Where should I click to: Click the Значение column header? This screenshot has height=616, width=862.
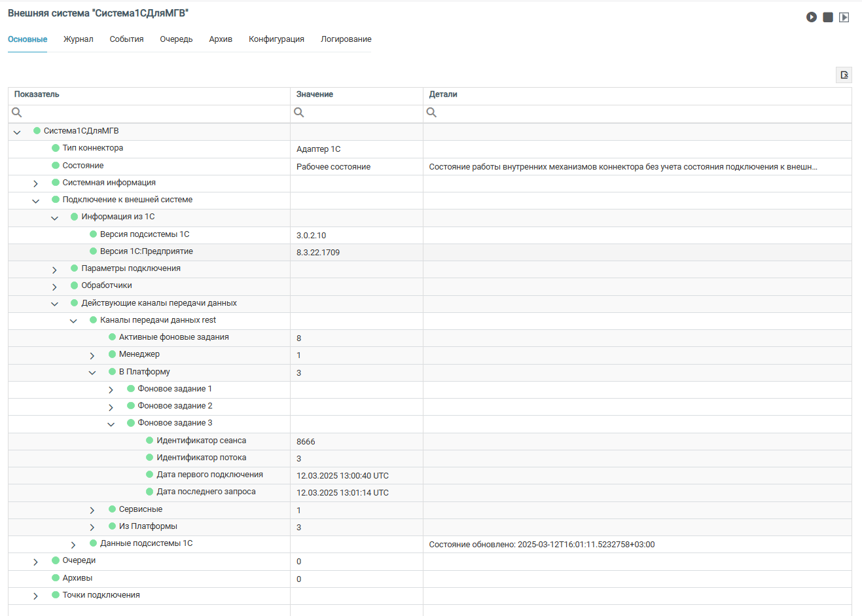[x=315, y=95]
